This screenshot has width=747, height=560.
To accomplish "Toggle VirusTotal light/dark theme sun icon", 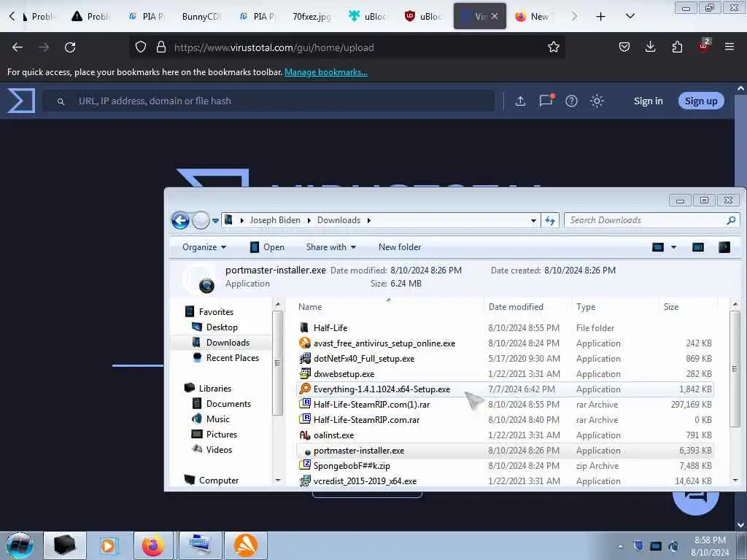I will 597,101.
